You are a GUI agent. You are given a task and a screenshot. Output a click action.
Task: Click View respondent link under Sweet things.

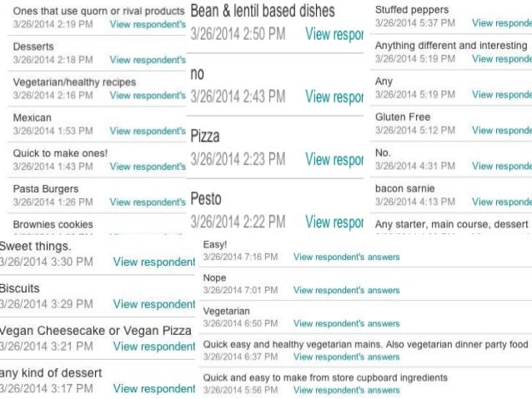click(154, 262)
